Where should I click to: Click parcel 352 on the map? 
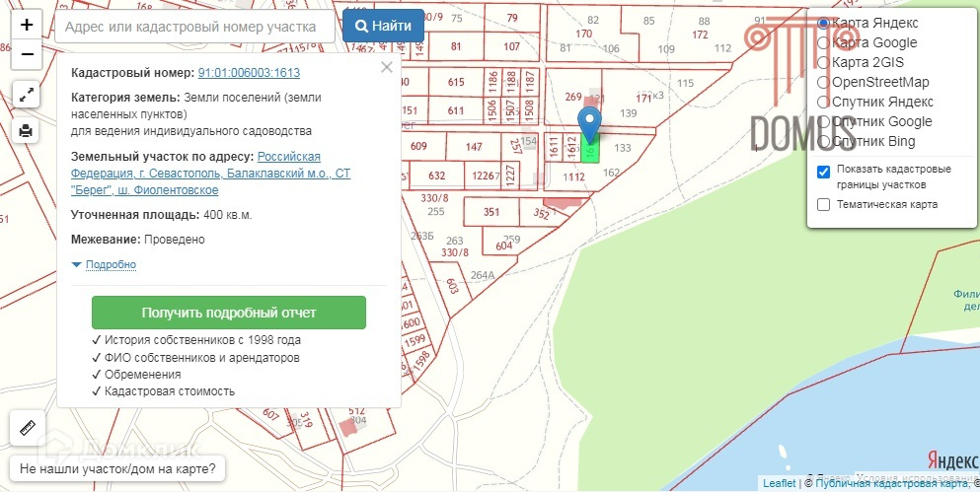(541, 214)
